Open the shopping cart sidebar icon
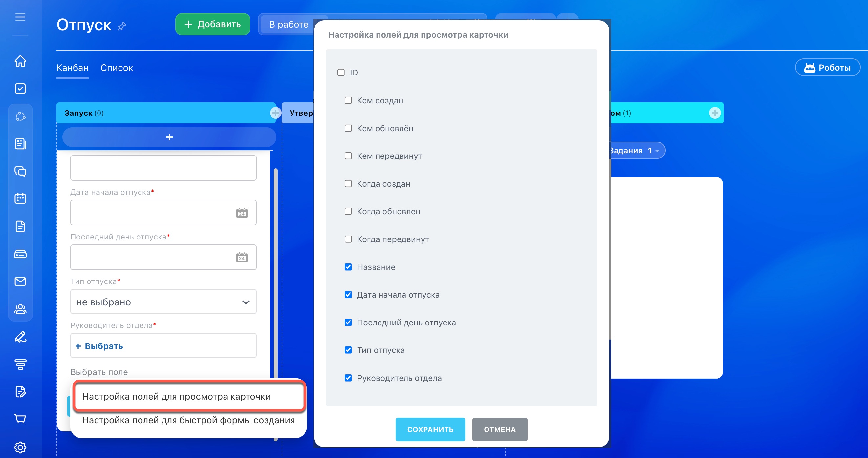868x458 pixels. coord(20,419)
